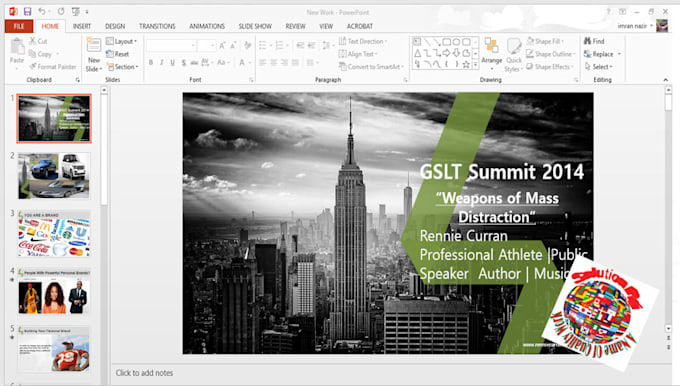Select slide 3 thumbnail with brand logos
This screenshot has width=680, height=386.
[x=54, y=233]
